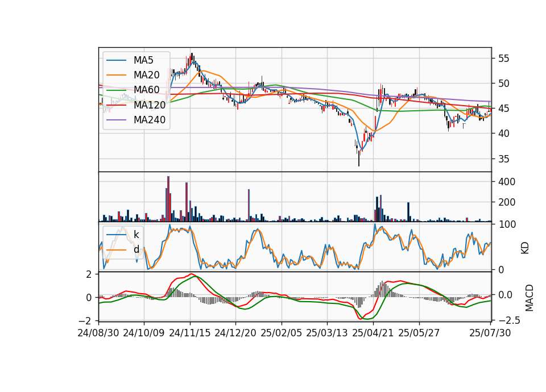Click the orange MA20 legend line sample
The height and width of the screenshot is (392, 546).
point(116,75)
